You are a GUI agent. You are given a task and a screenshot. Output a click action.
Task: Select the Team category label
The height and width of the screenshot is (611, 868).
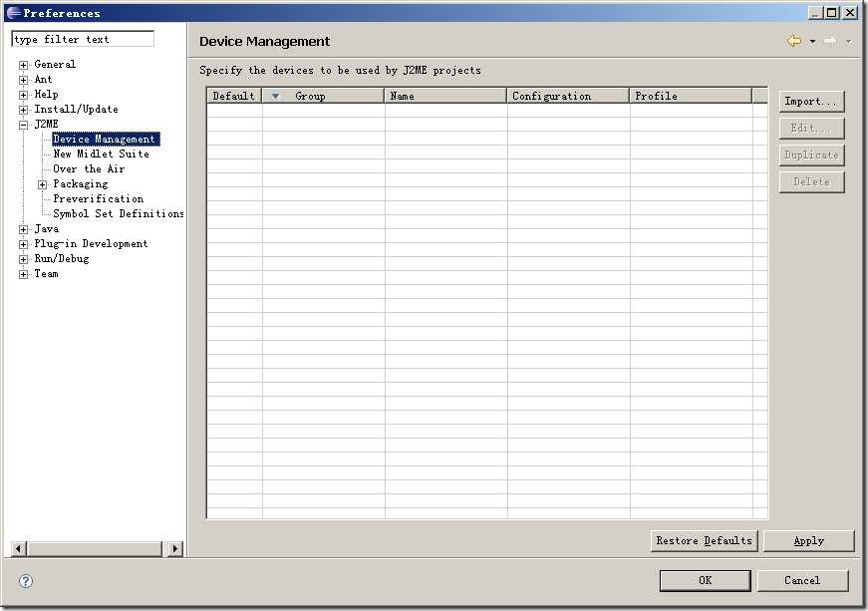(46, 273)
